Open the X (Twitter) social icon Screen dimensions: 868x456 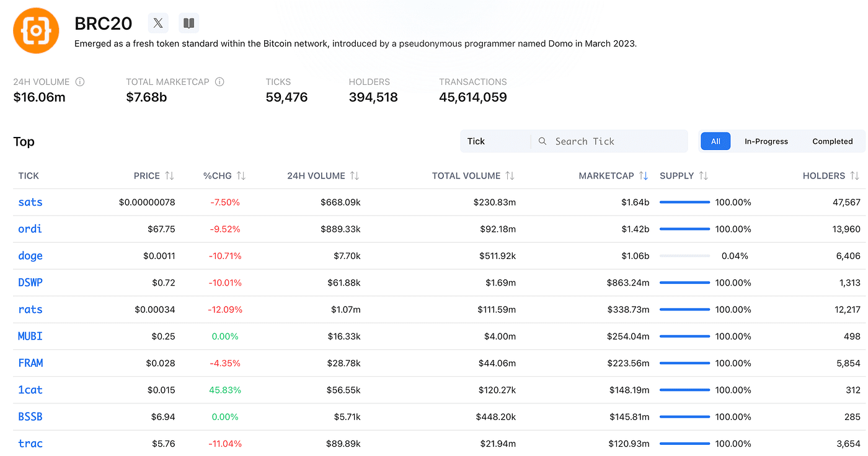pyautogui.click(x=158, y=24)
